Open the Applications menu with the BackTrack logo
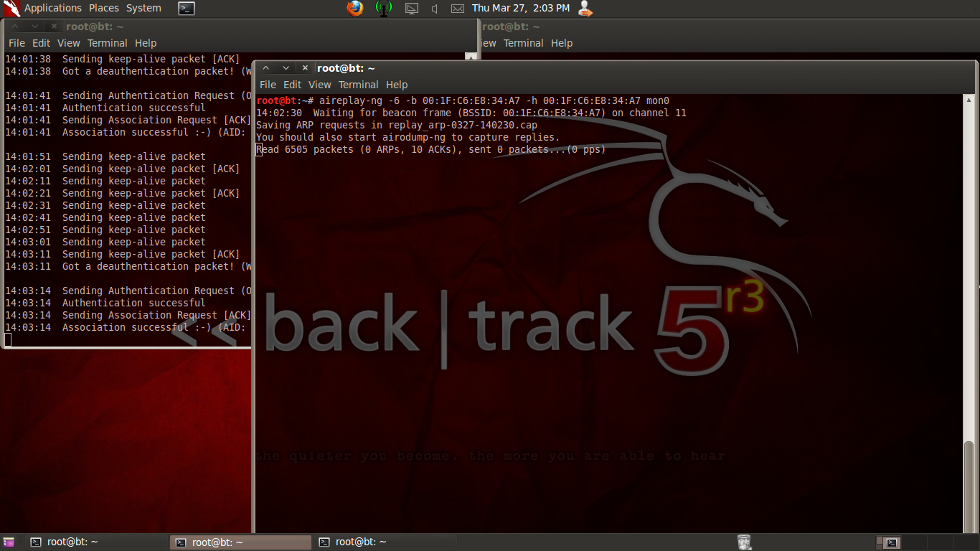The height and width of the screenshot is (551, 980). pyautogui.click(x=43, y=8)
